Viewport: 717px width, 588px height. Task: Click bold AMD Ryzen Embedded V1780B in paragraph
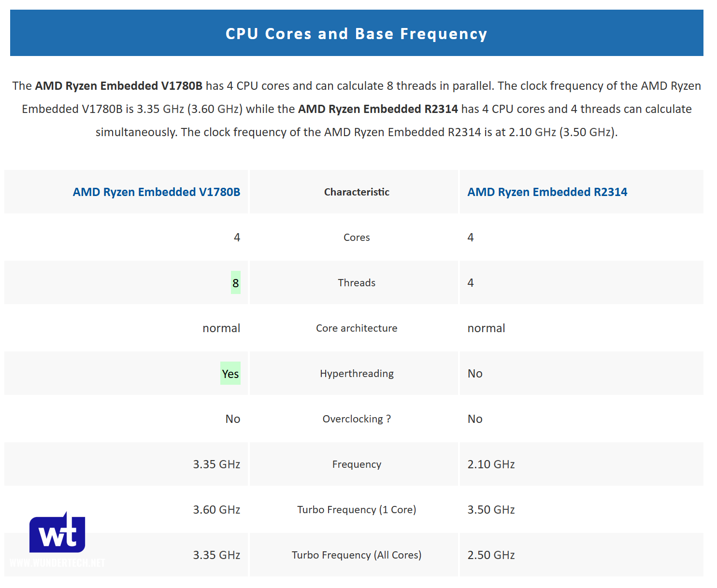pos(119,86)
